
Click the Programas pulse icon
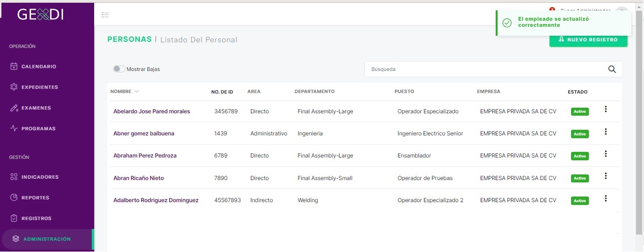tap(14, 128)
